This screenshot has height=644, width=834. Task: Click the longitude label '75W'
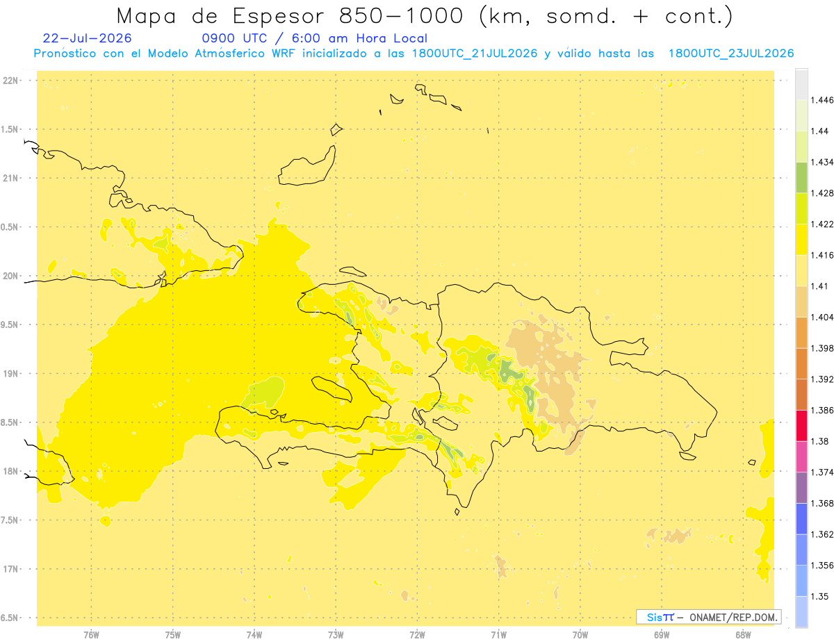point(172,635)
